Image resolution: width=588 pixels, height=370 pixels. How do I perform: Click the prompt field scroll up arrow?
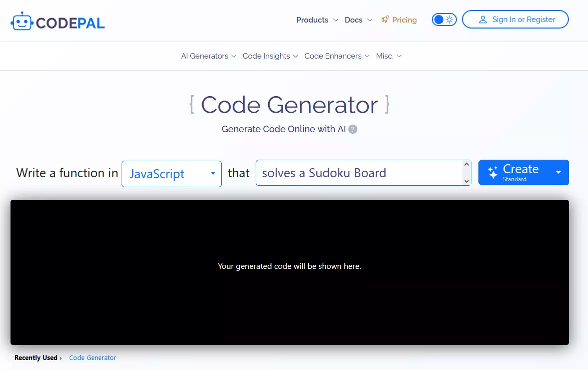(466, 164)
